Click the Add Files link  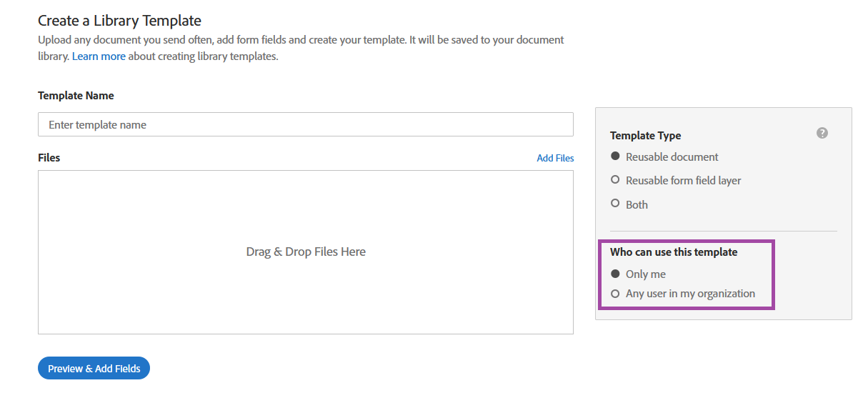click(x=555, y=158)
